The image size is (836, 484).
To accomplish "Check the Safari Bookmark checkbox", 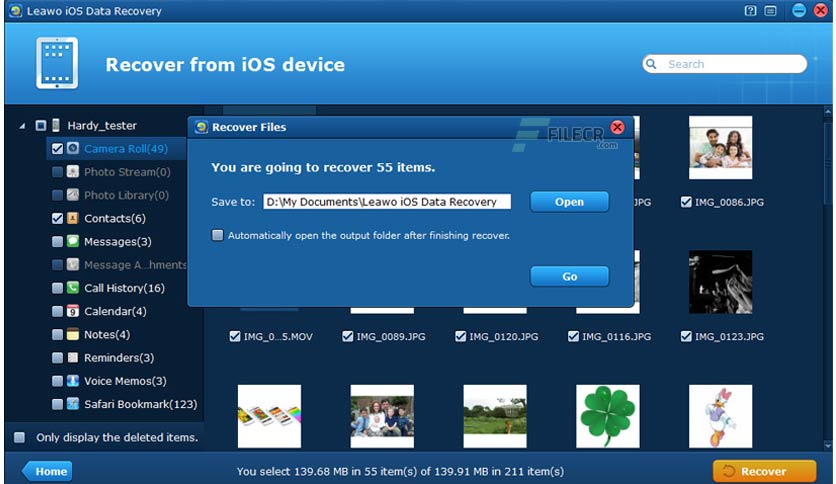I will (x=58, y=404).
